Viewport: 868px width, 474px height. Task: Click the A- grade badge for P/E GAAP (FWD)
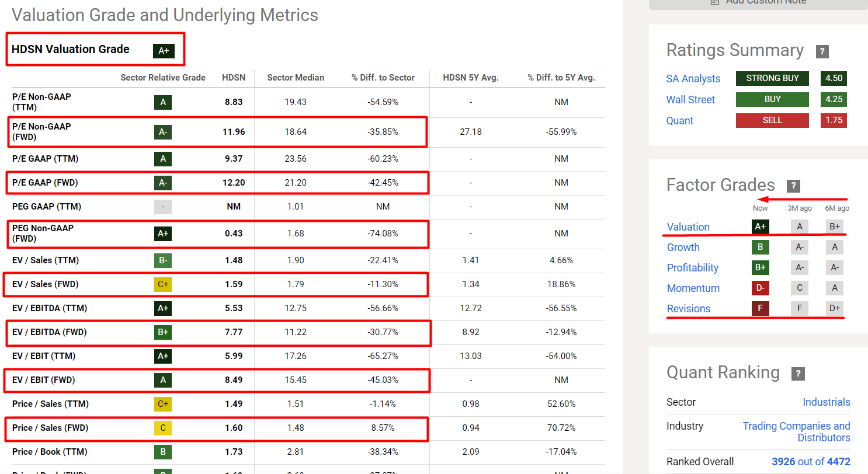coord(163,183)
